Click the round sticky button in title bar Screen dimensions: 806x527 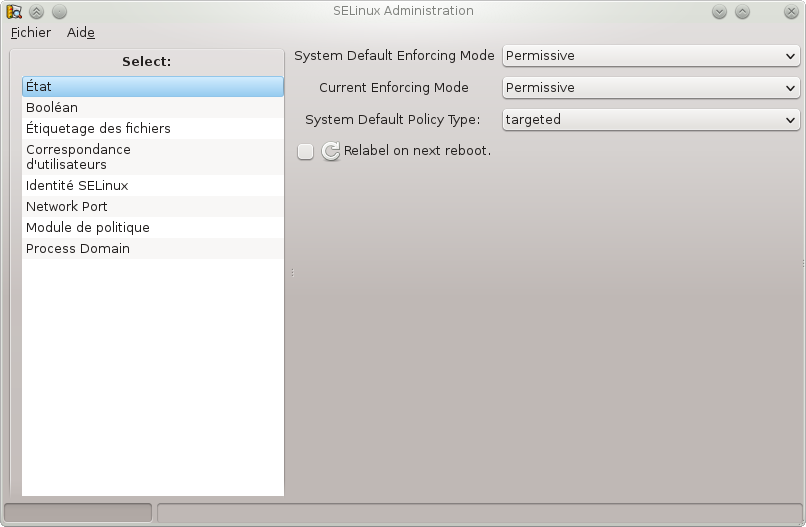point(60,11)
